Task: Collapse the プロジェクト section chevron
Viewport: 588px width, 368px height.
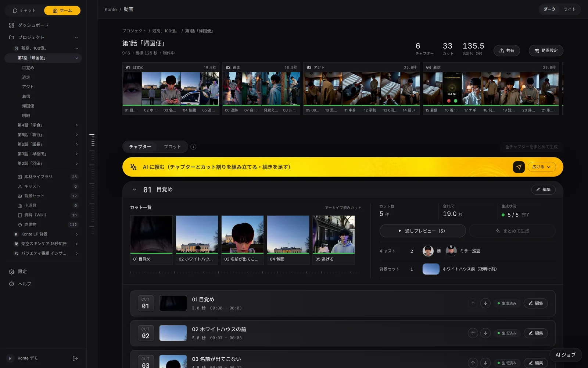Action: tap(76, 38)
